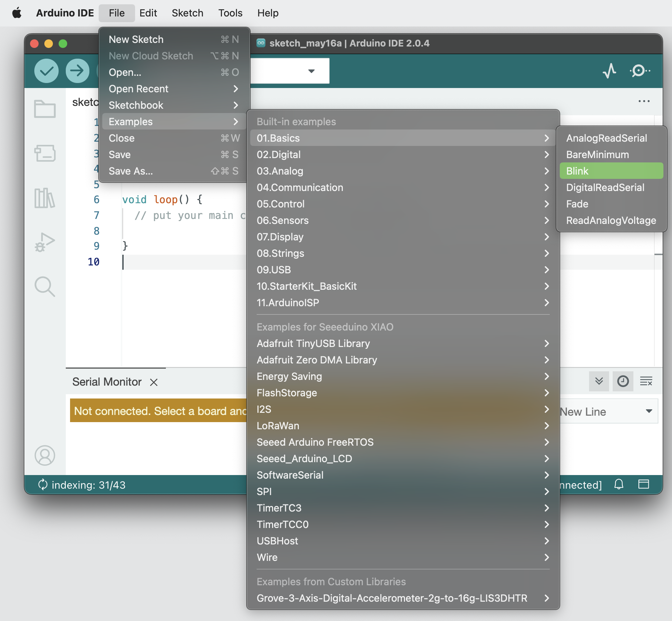Viewport: 672px width, 621px height.
Task: Close the Serial Monitor tab
Action: pyautogui.click(x=154, y=382)
